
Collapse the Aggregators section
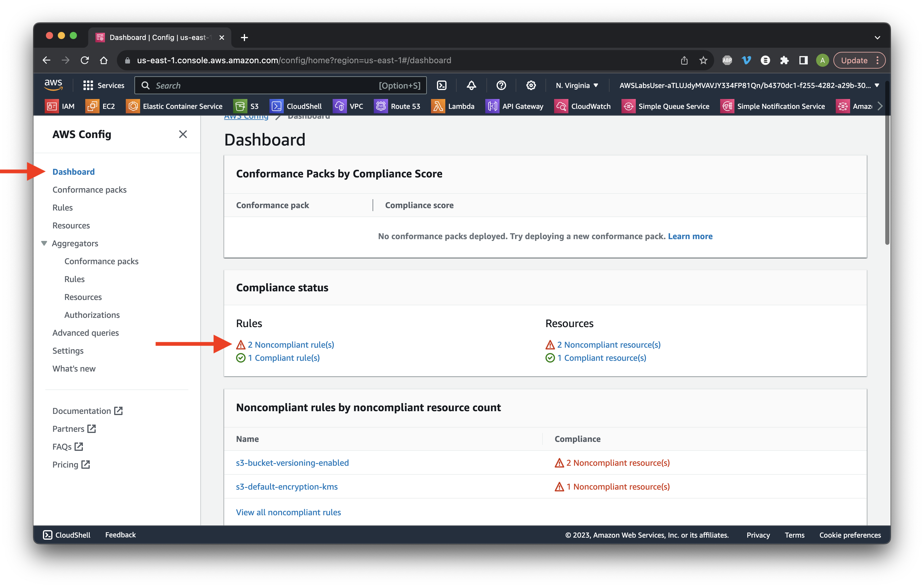point(44,243)
